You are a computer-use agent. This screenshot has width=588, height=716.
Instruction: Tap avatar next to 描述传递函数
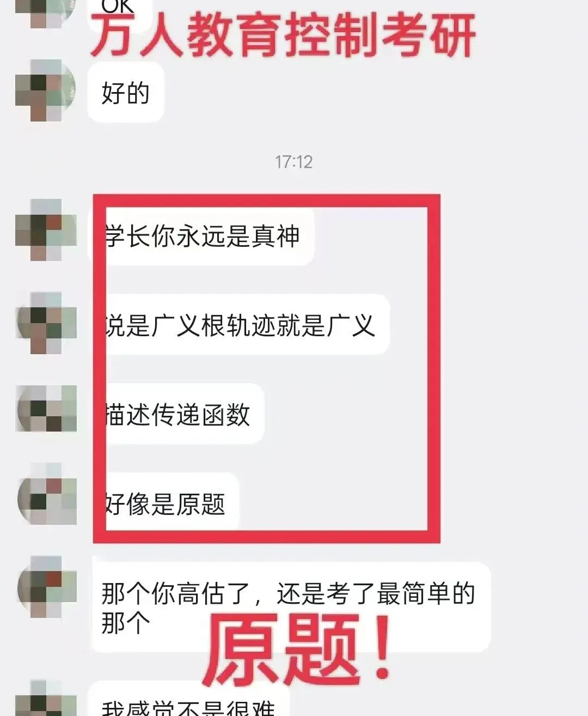pos(46,409)
